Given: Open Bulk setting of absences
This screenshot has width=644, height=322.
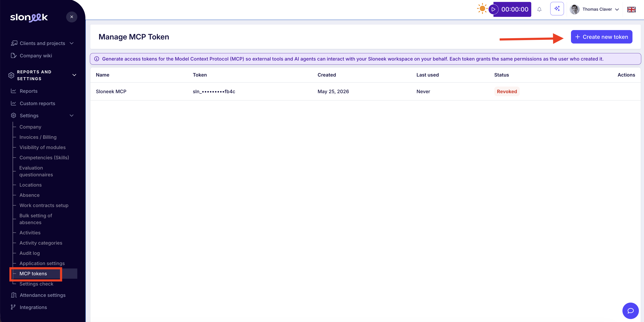Looking at the screenshot, I should (36, 219).
